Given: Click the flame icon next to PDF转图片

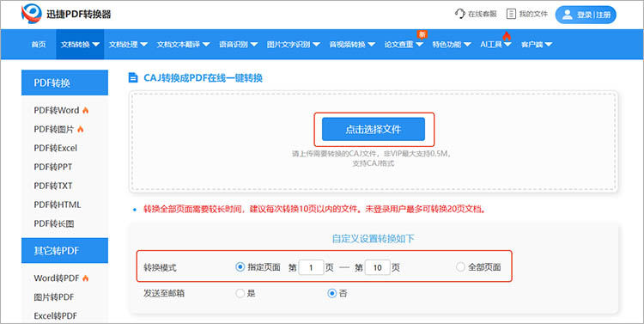Looking at the screenshot, I should (x=81, y=129).
